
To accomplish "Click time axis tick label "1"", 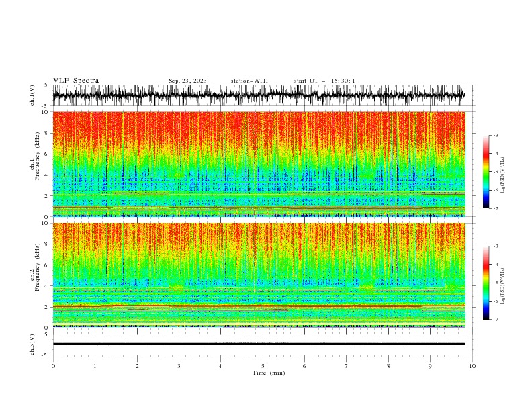I will point(95,366).
